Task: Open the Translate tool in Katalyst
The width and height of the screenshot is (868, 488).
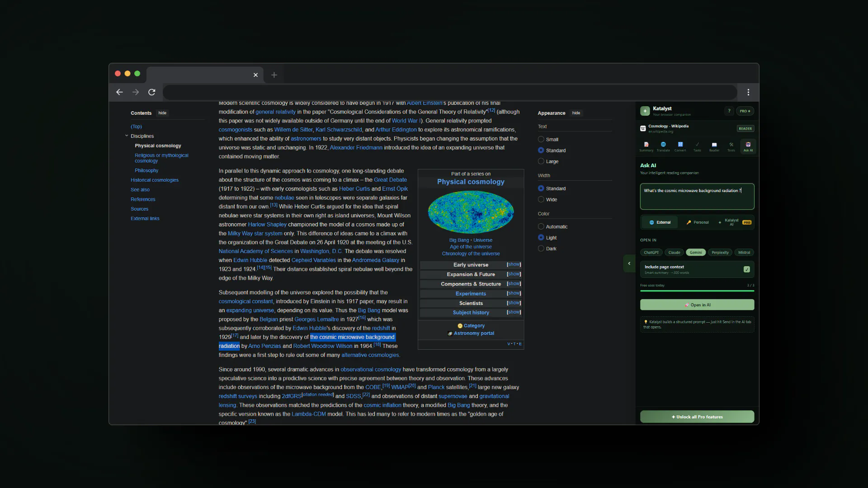Action: coord(663,146)
